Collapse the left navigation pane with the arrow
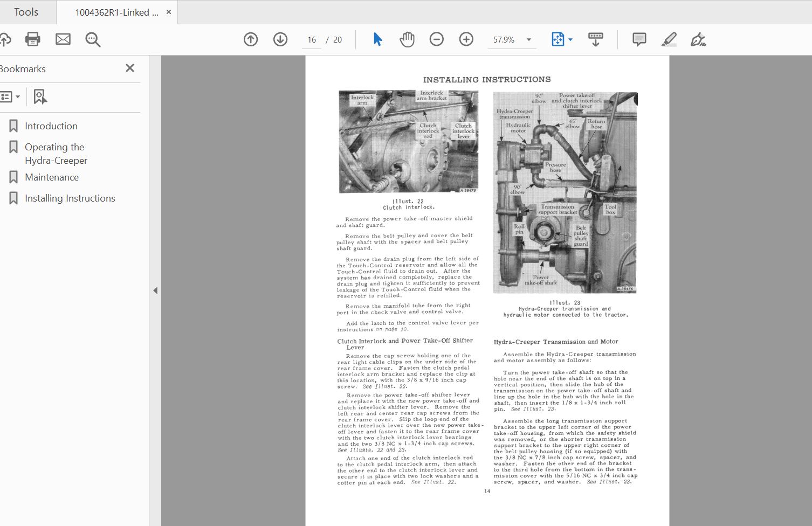Screen dimensions: 812x526 155,290
